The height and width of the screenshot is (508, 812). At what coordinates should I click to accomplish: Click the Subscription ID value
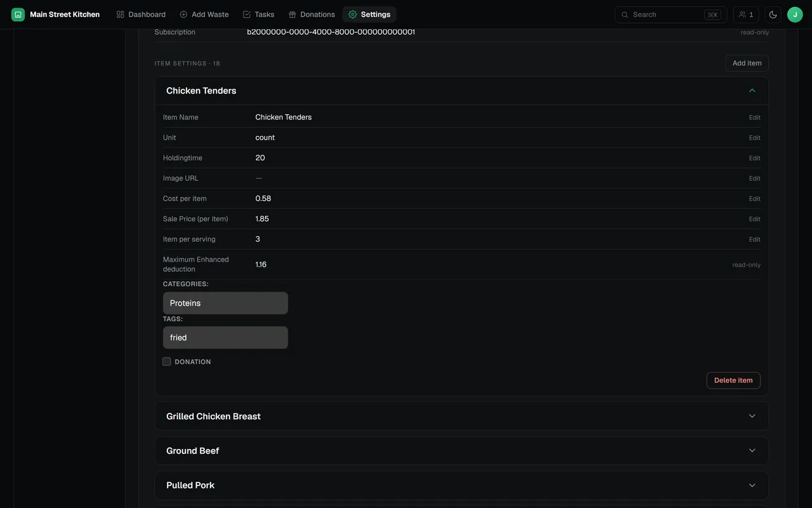pos(331,32)
